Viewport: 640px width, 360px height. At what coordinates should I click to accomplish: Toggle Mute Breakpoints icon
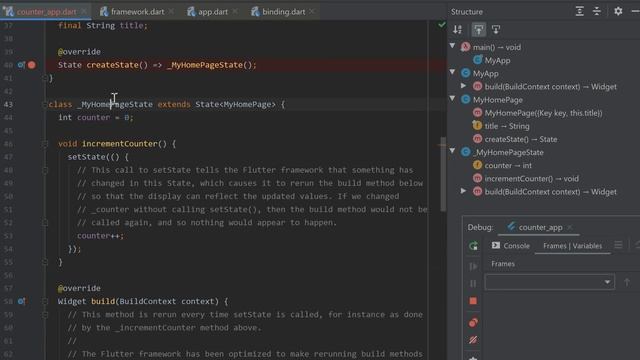[x=473, y=340]
